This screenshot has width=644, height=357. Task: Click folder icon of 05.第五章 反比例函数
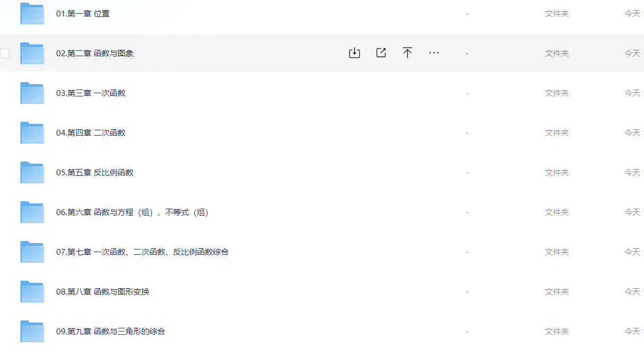tap(32, 172)
